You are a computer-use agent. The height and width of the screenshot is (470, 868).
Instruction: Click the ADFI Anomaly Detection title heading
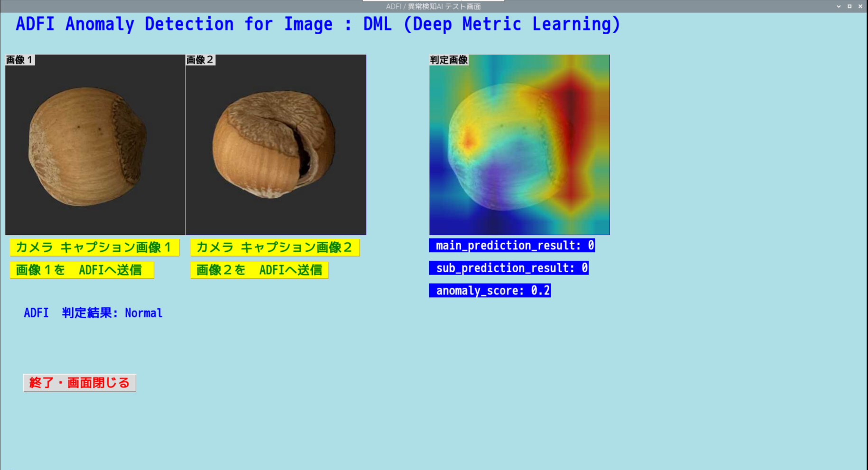(318, 24)
